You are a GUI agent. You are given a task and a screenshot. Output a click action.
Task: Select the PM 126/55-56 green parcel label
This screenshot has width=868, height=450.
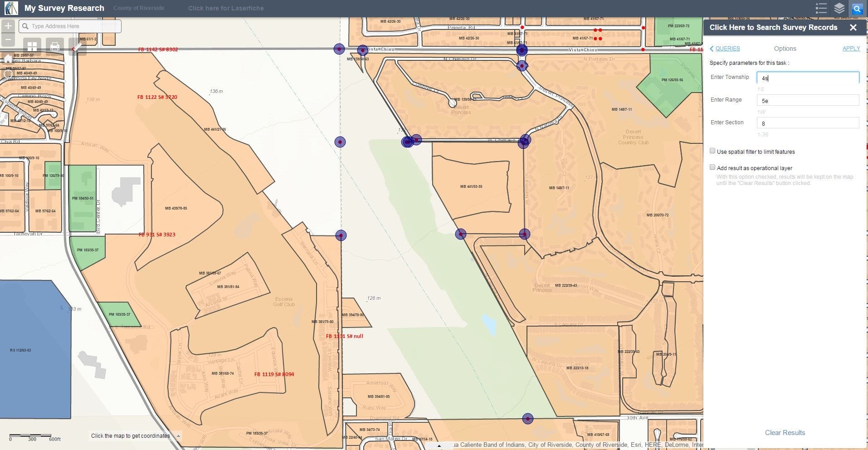pos(672,80)
